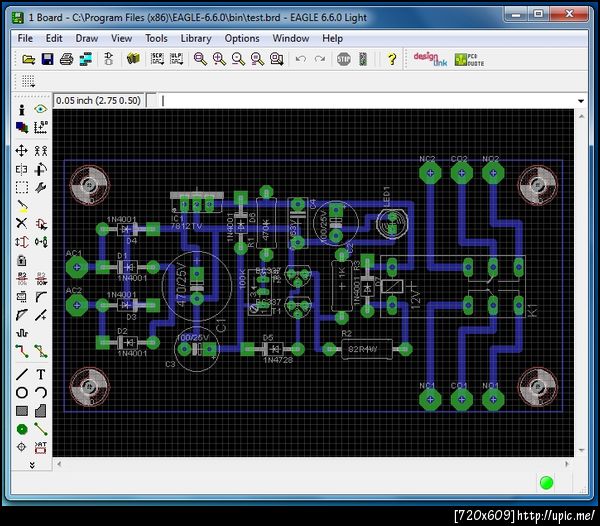Select the Smash tool

(x=22, y=296)
